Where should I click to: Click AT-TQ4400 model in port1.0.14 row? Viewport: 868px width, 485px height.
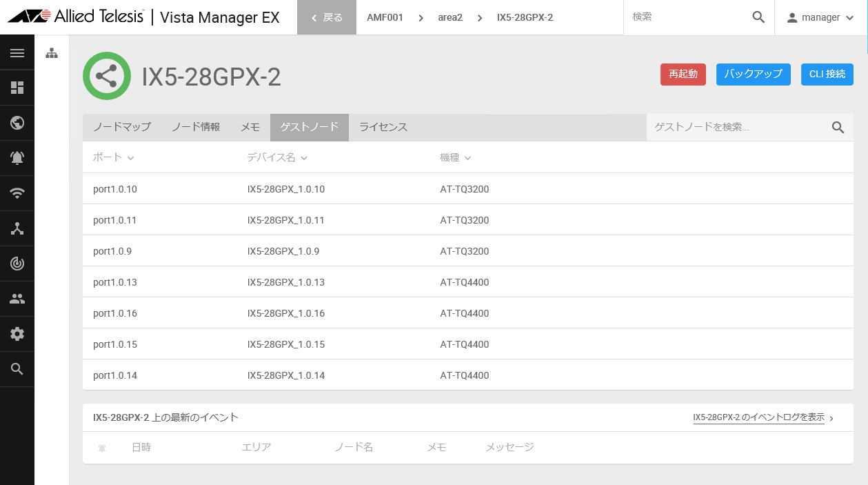pos(465,375)
